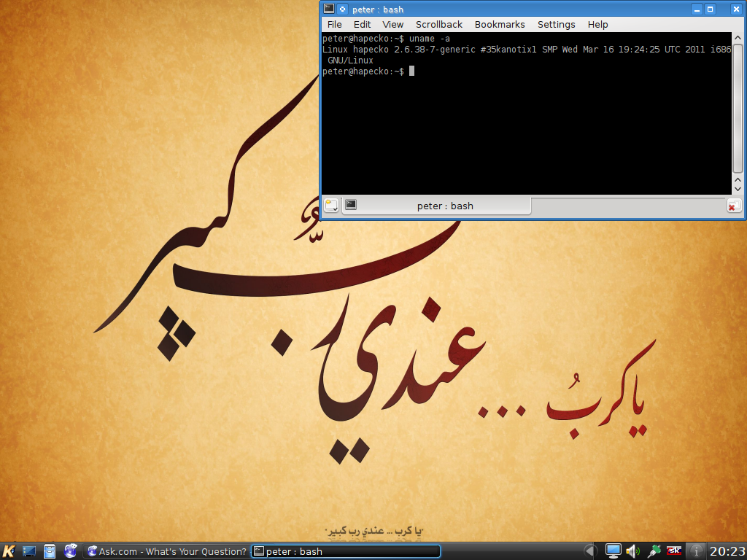Select the peter : bash taskbar entry
This screenshot has width=747, height=560.
[346, 551]
